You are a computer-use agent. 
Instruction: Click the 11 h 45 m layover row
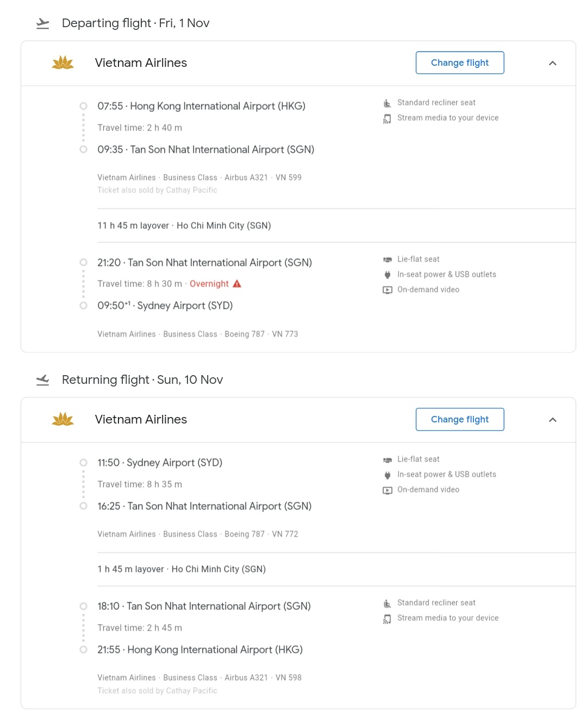click(184, 226)
